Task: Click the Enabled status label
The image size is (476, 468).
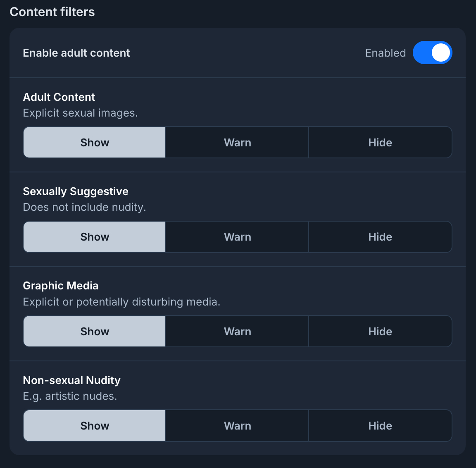Action: pyautogui.click(x=385, y=53)
